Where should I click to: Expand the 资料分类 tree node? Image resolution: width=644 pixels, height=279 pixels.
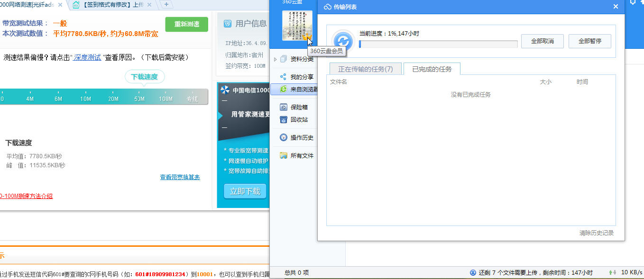point(275,59)
